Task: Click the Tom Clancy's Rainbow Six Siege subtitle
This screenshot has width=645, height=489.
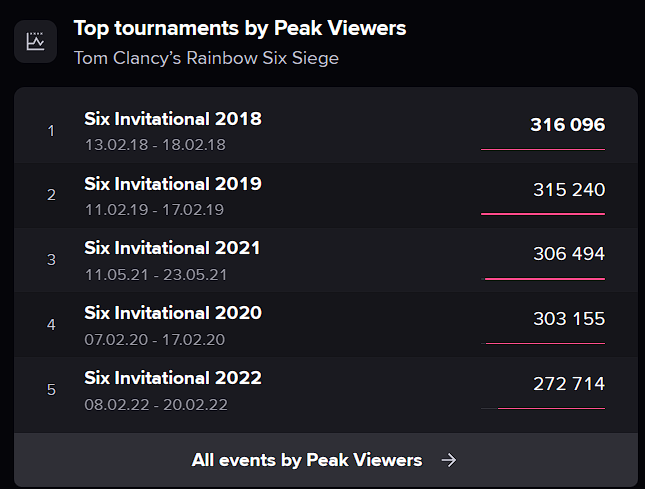Action: tap(206, 58)
